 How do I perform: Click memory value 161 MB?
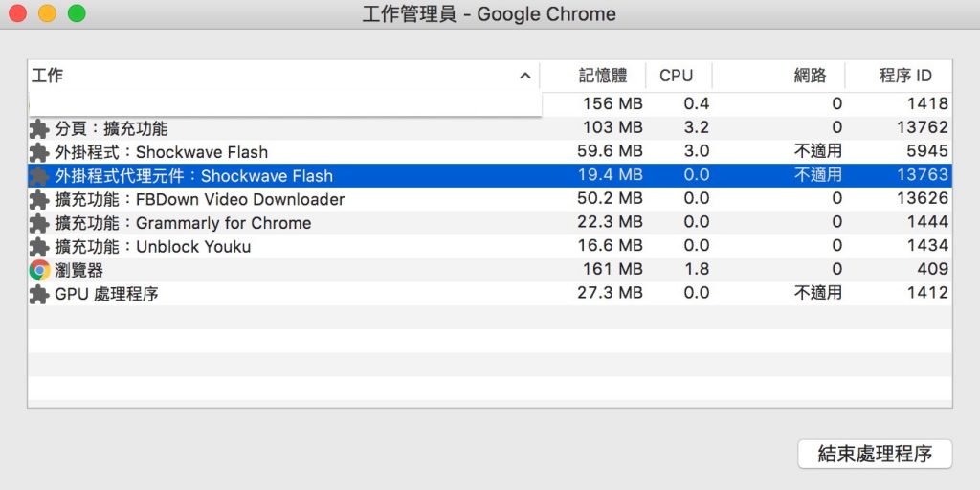612,269
